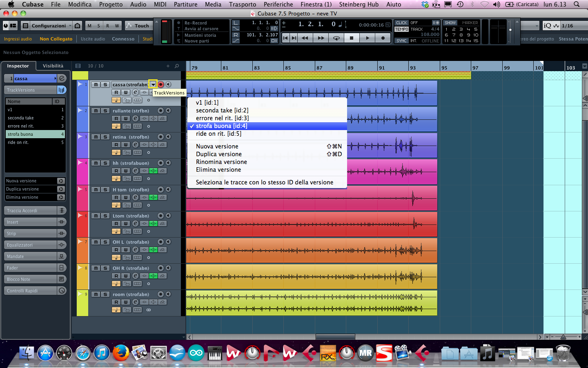Solo the Ltom (strofabn) track

pyautogui.click(x=105, y=216)
